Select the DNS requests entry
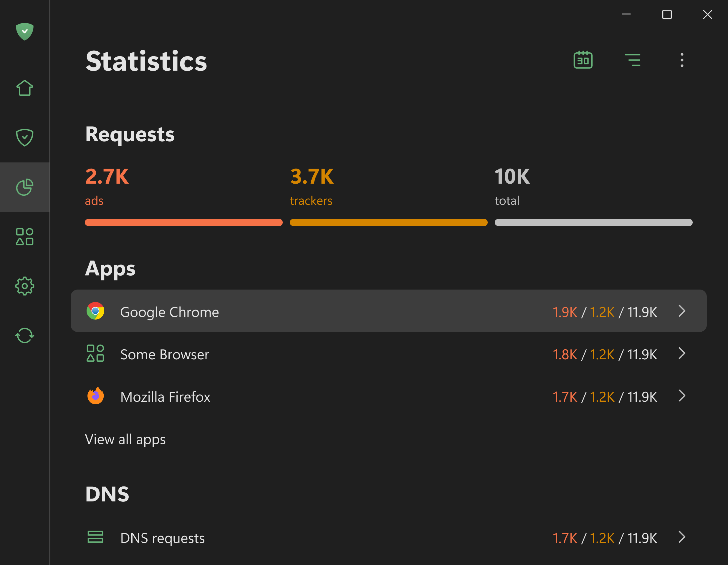 (163, 538)
